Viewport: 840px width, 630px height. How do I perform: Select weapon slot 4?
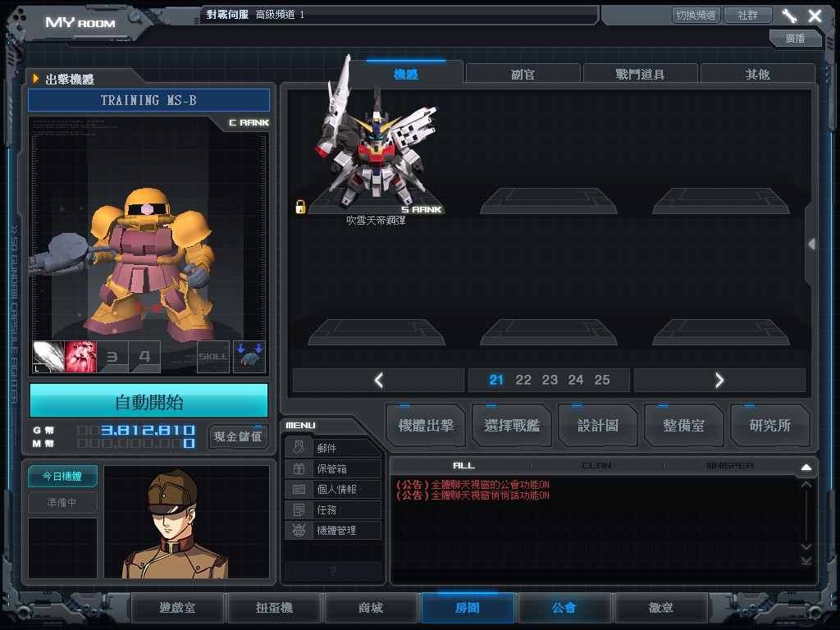pyautogui.click(x=144, y=357)
